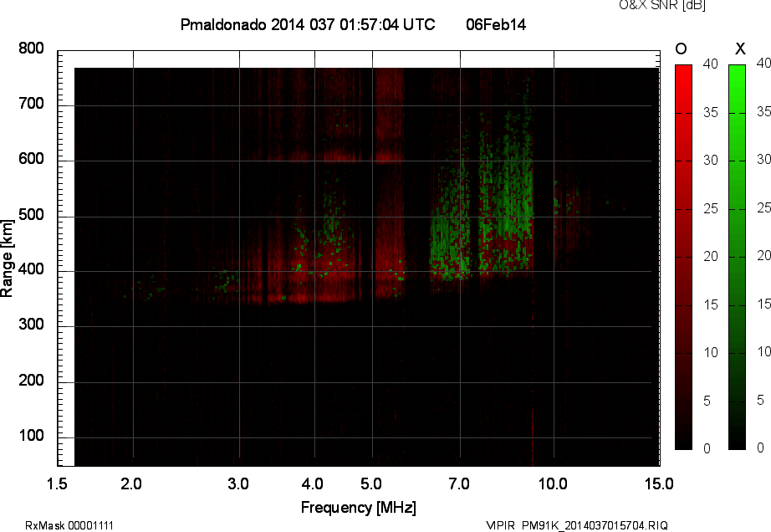Click the 7.0 frequency tick label
Screen dimensions: 771x532
pos(459,483)
